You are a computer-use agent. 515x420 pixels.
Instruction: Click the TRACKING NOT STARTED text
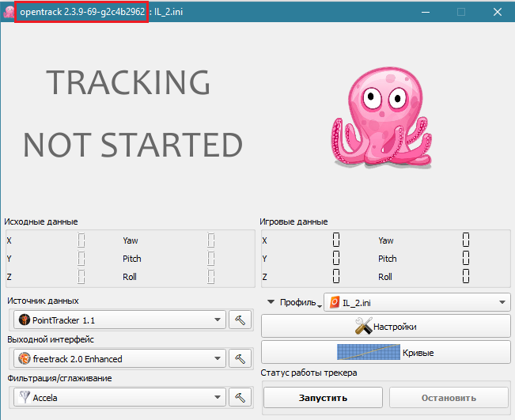133,113
